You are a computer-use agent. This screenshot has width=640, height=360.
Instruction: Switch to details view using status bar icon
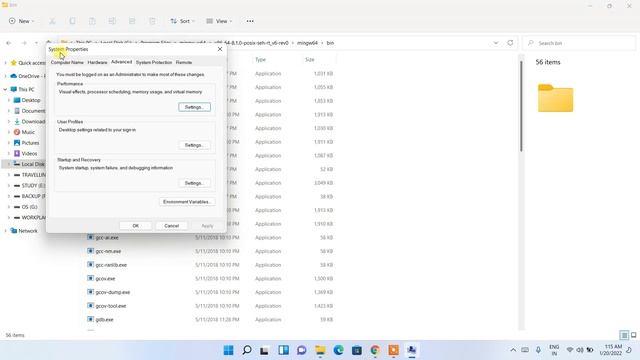[624, 335]
